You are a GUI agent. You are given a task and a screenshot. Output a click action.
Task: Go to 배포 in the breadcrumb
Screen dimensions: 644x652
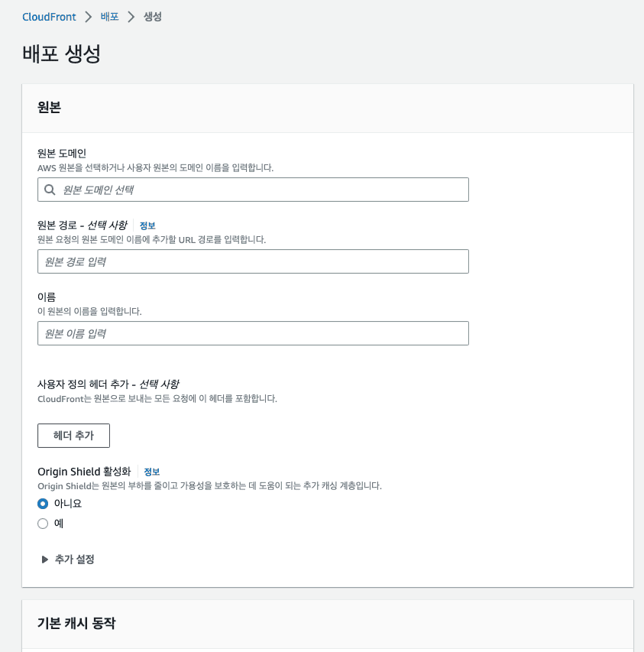[110, 17]
